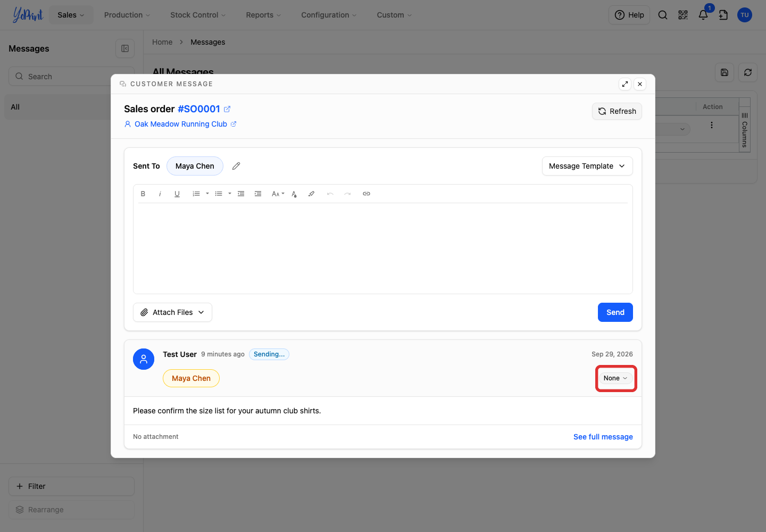Click the message body text area
This screenshot has height=532, width=766.
(x=383, y=248)
